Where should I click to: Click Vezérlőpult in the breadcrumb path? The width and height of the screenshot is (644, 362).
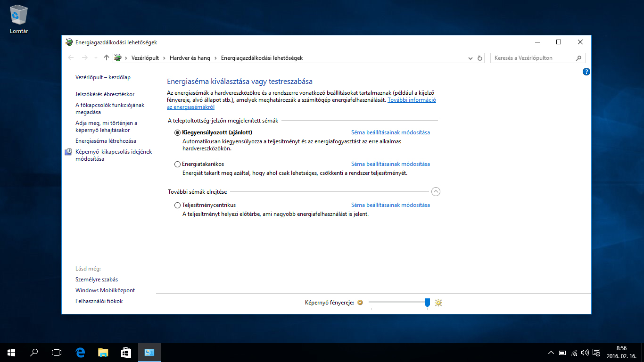point(145,58)
